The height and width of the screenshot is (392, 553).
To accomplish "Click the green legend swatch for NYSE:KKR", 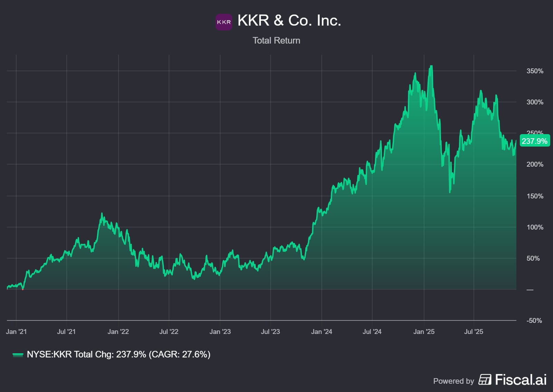I will click(18, 355).
